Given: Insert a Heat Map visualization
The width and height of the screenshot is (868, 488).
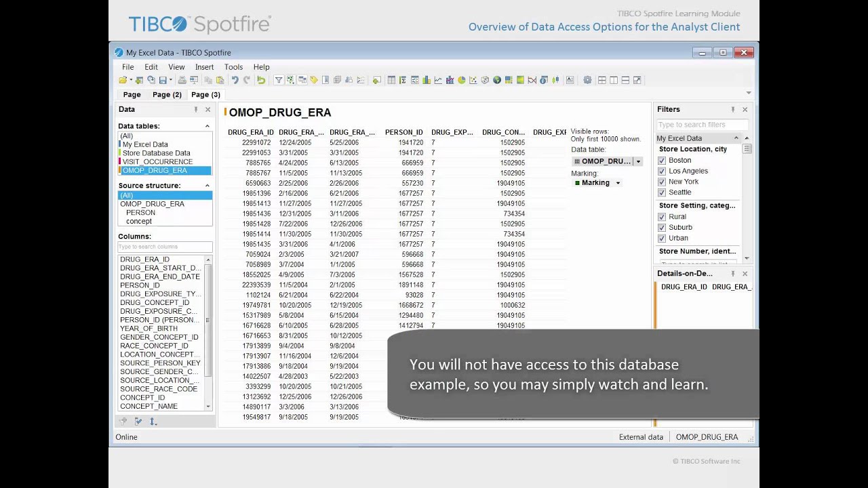Looking at the screenshot, I should pos(520,80).
